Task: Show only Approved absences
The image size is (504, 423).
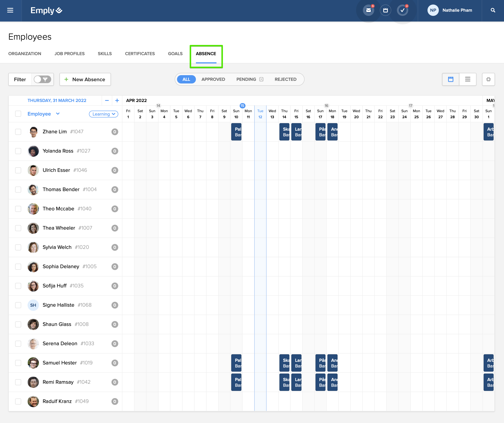Action: tap(213, 80)
